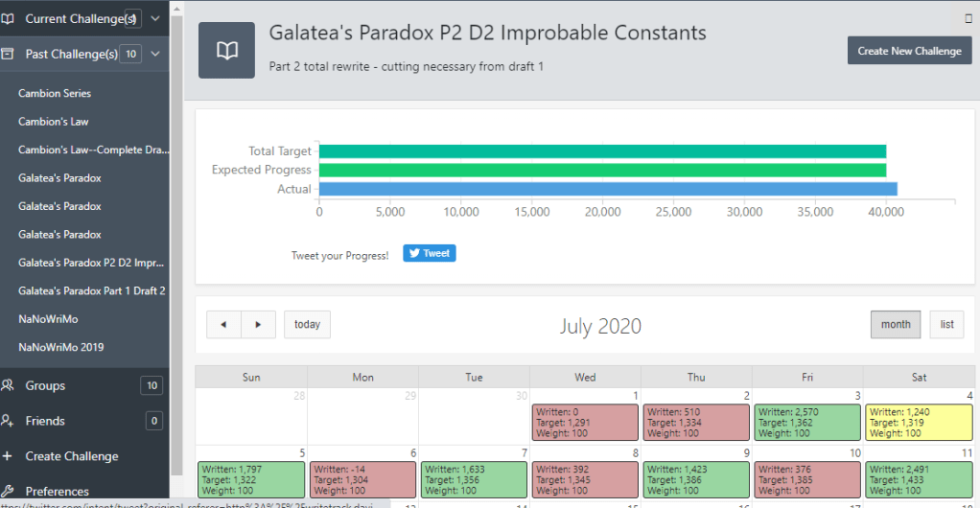Open the July 3 entry with 2,570 written

[x=806, y=423]
